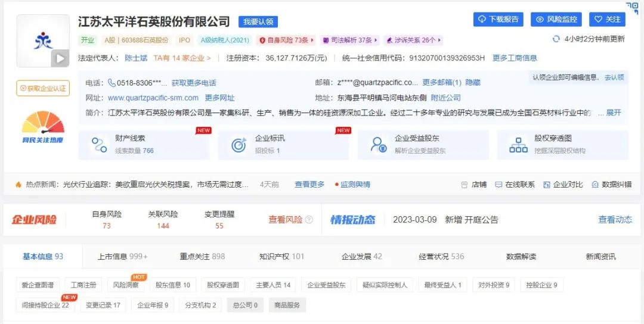Switch to 重点关注 898 tab

(x=203, y=256)
